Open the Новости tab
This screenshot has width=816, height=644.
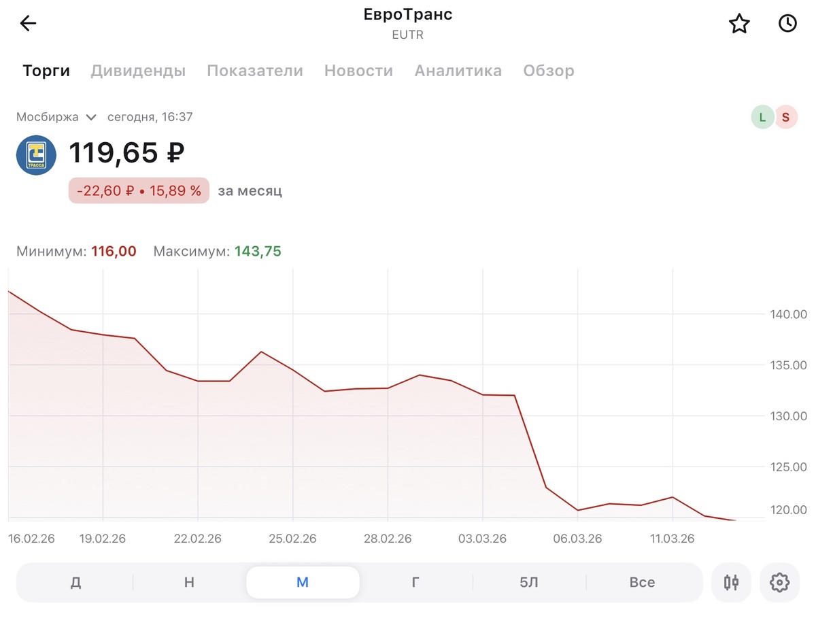click(358, 71)
